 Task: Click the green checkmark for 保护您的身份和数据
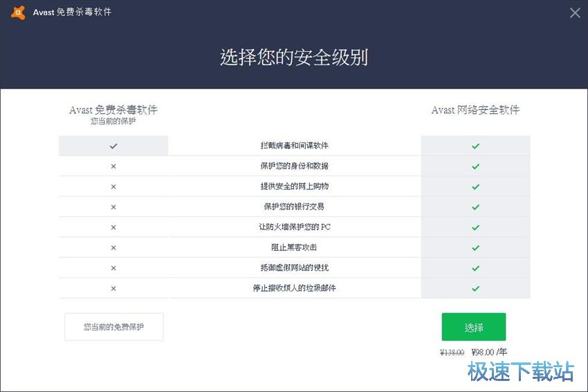475,167
